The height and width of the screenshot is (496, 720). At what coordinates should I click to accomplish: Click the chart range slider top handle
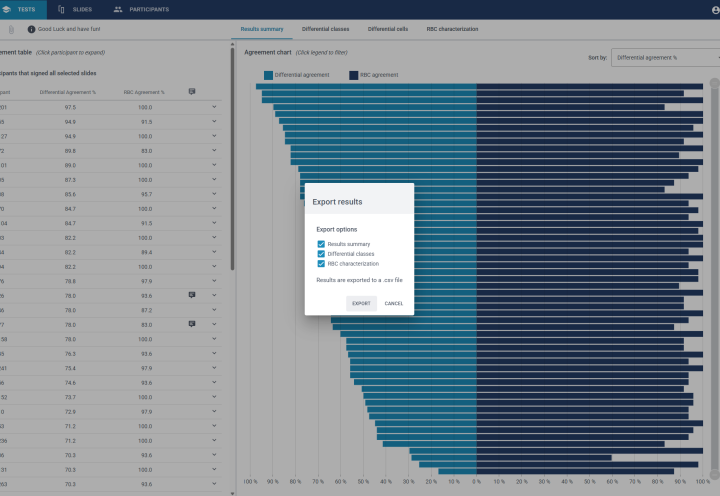714,83
